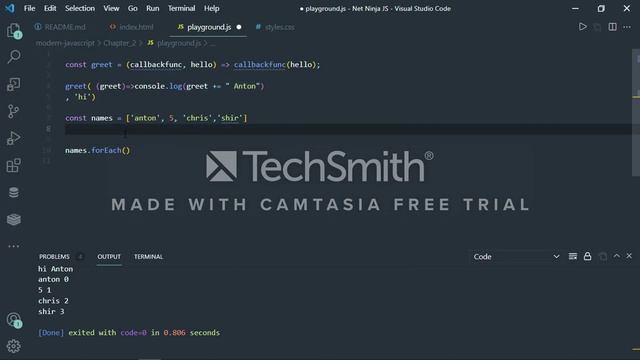Open the File menu
640x360 pixels.
click(x=29, y=8)
